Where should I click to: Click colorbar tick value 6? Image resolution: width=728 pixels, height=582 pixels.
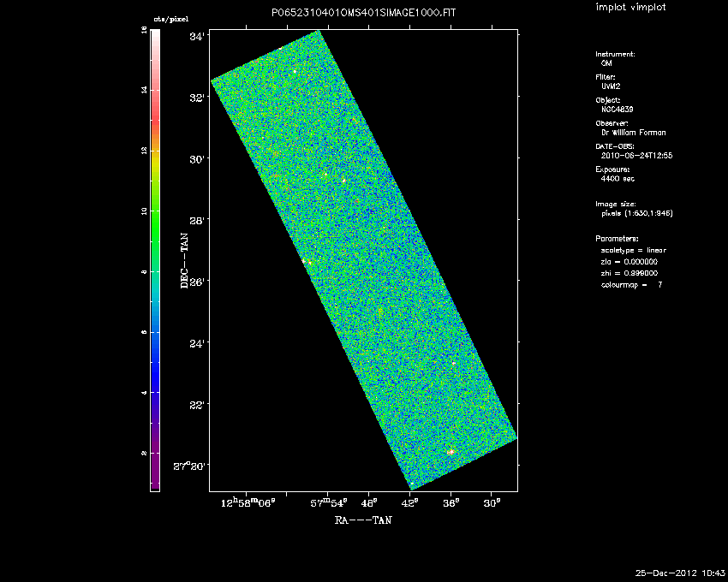(x=144, y=332)
